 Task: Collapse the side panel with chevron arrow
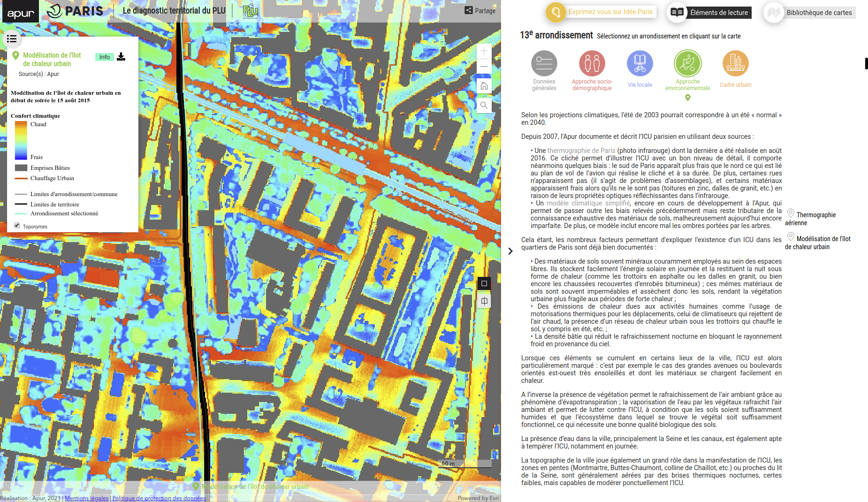point(510,251)
